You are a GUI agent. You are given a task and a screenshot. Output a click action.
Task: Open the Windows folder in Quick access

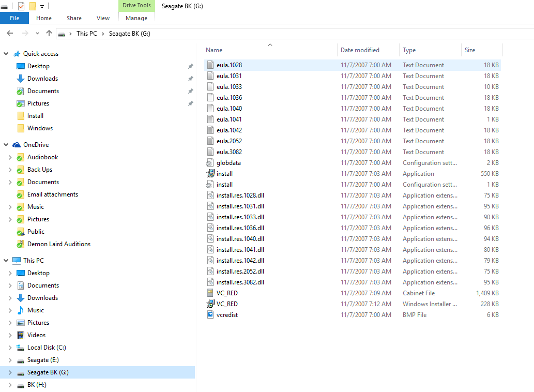[40, 128]
